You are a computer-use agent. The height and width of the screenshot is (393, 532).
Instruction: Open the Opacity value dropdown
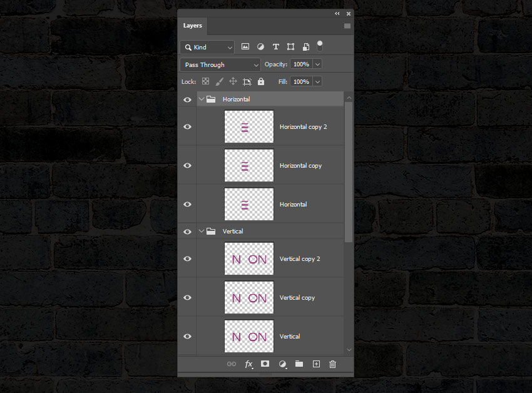(317, 64)
